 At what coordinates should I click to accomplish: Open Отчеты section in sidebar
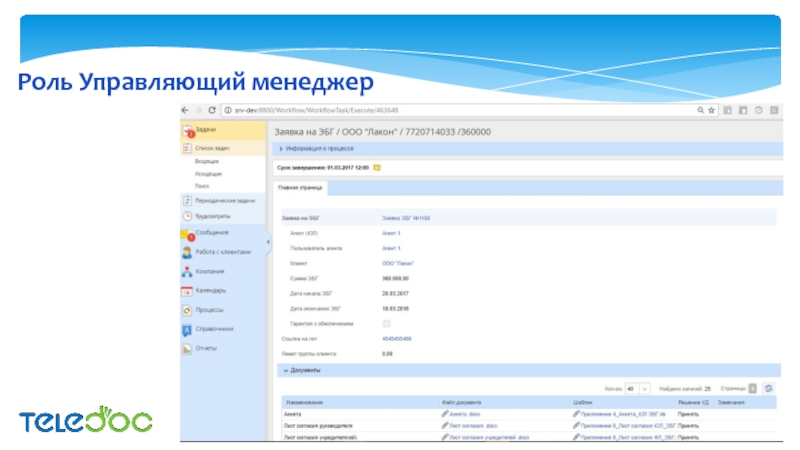coord(205,348)
